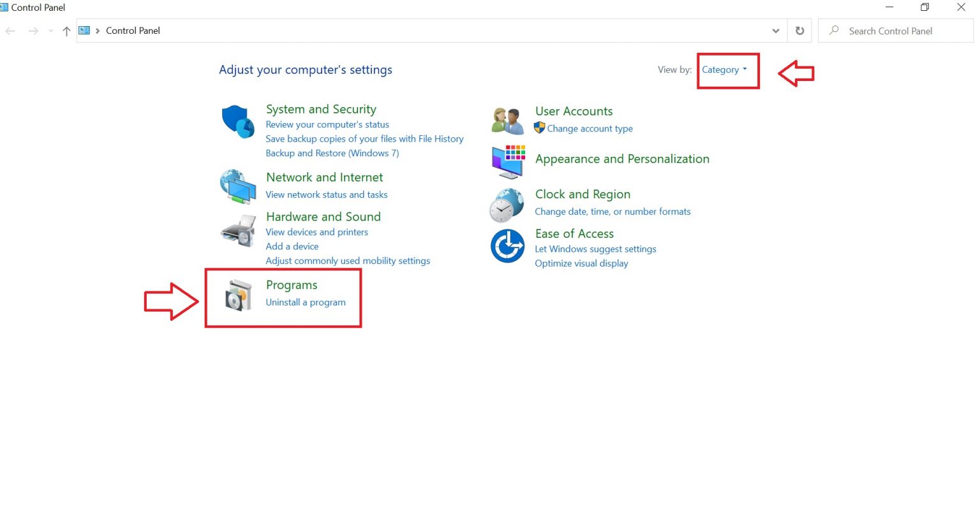Refresh the Control Panel view
This screenshot has height=514, width=980.
799,31
